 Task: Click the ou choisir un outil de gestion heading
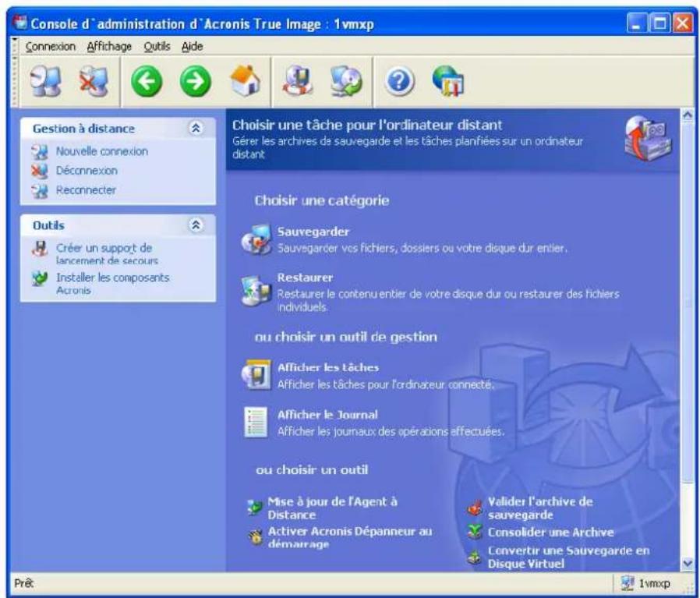(345, 337)
